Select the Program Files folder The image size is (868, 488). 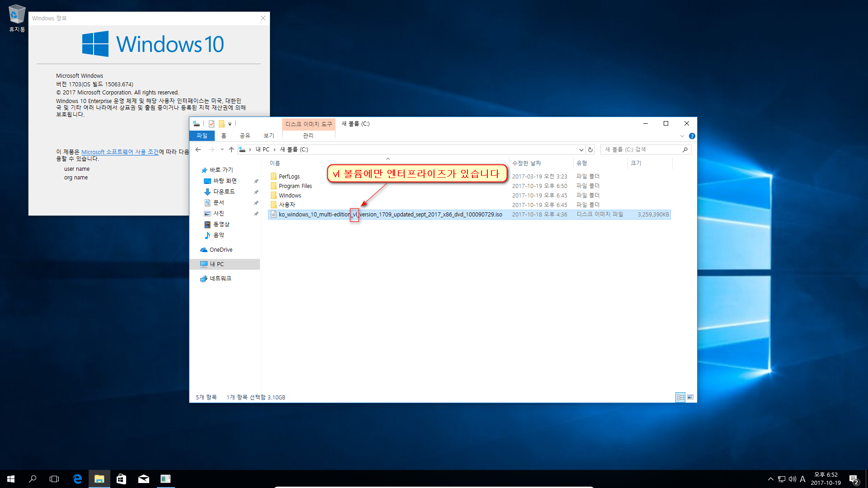point(295,186)
